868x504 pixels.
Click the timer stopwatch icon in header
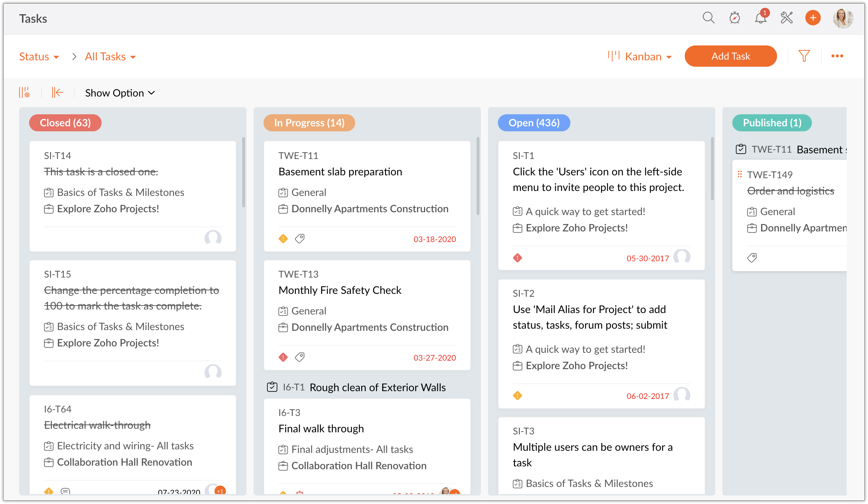(734, 18)
